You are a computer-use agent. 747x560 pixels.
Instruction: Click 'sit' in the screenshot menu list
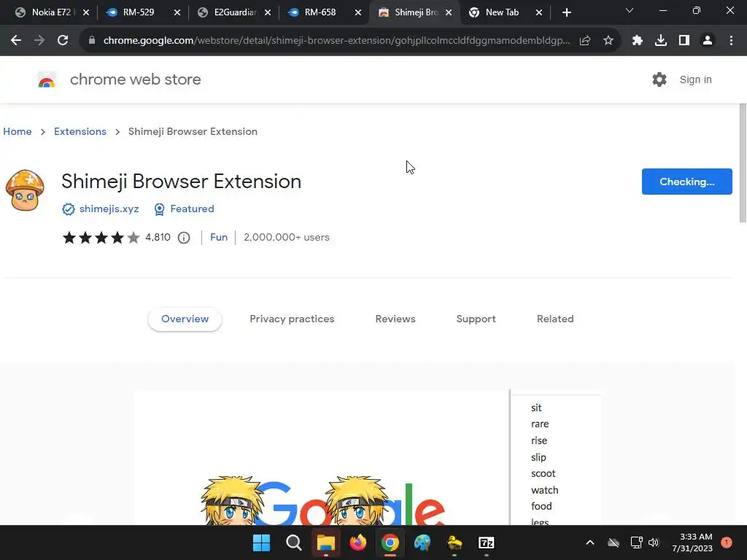click(x=536, y=408)
